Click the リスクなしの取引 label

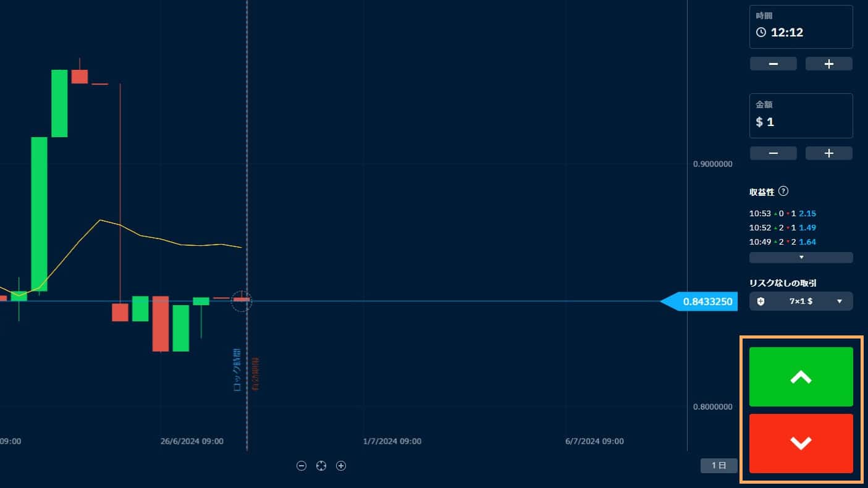coord(782,283)
